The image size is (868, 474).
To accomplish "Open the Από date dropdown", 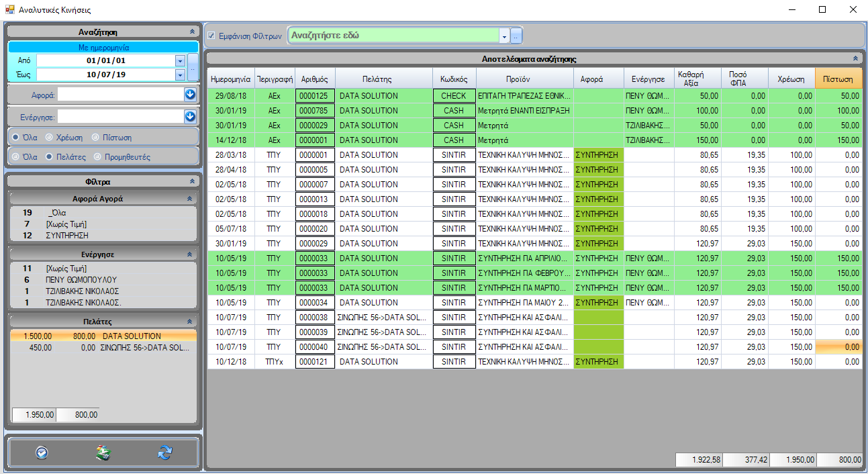I will (x=179, y=60).
